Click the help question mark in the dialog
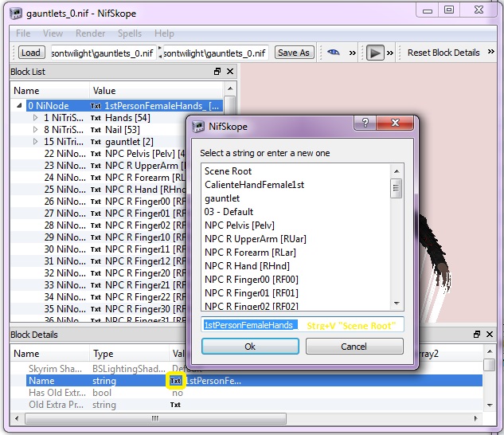Image resolution: width=504 pixels, height=435 pixels. pyautogui.click(x=365, y=123)
